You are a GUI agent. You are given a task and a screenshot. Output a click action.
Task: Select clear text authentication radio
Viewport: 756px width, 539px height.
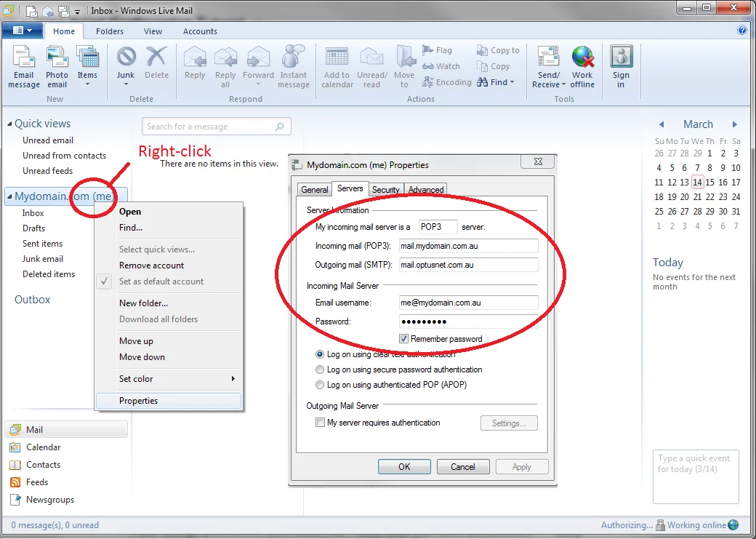[320, 354]
